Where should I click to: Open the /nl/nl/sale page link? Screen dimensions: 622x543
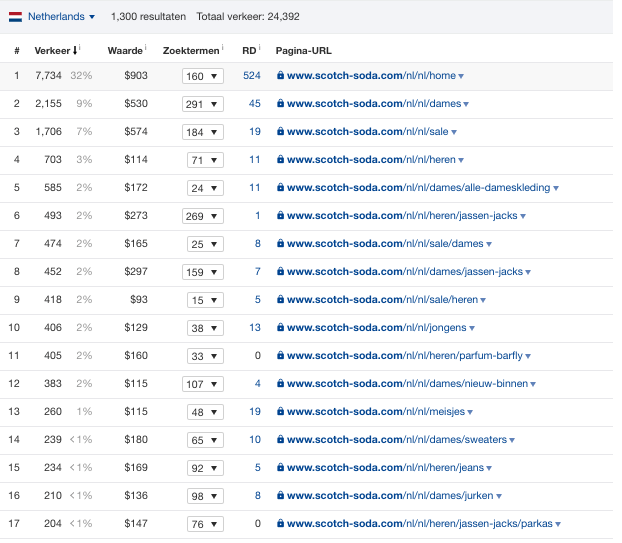coord(368,131)
